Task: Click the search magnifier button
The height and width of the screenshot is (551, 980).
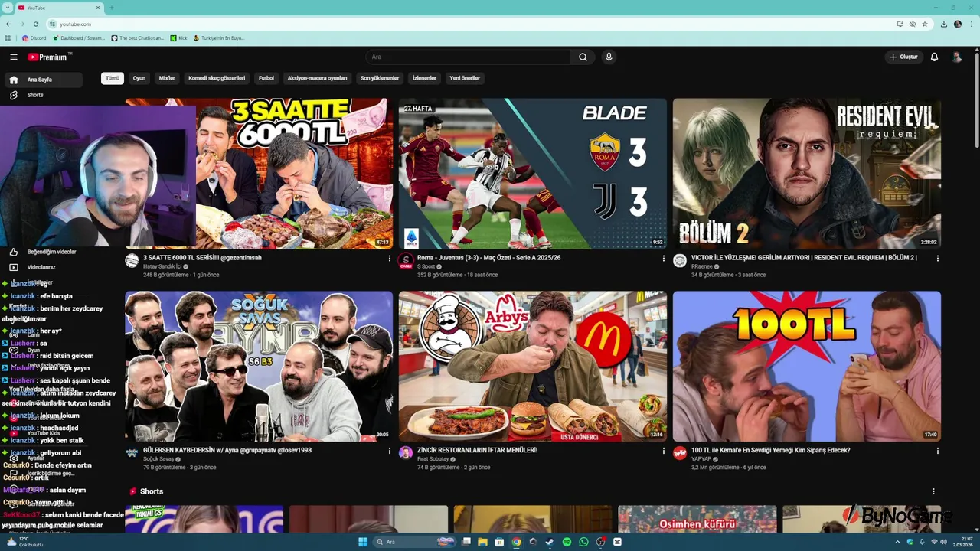Action: click(x=583, y=57)
